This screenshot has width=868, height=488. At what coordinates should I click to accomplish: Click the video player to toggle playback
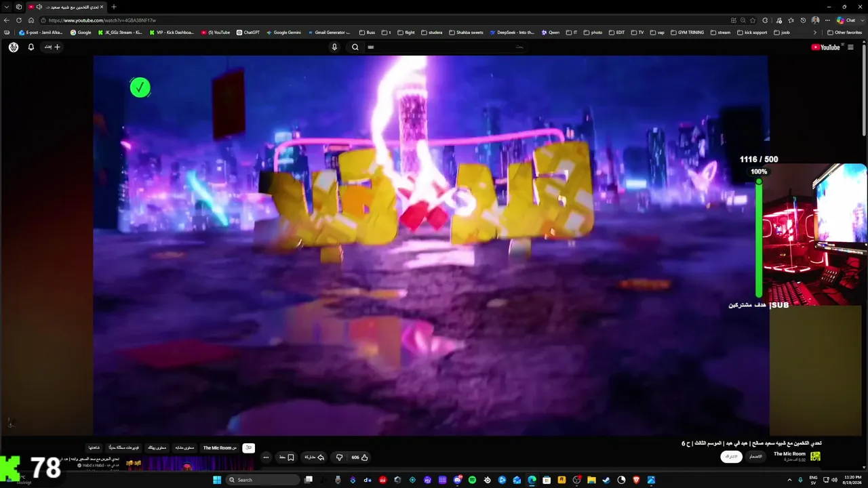pos(431,245)
